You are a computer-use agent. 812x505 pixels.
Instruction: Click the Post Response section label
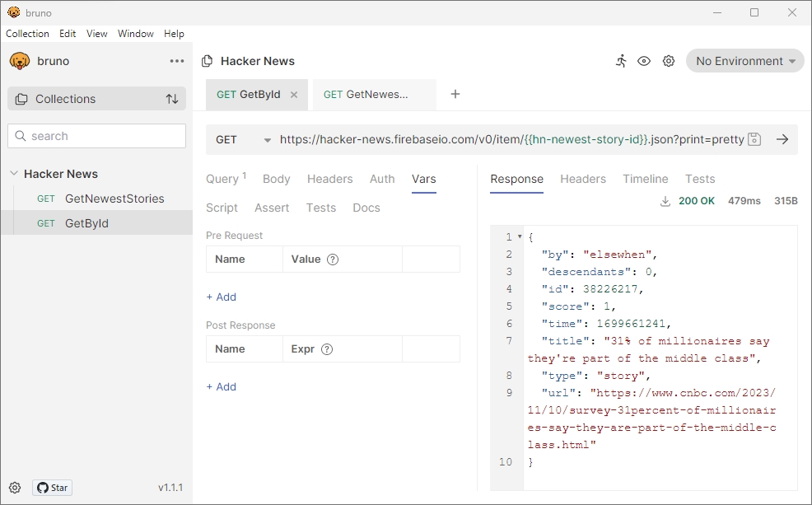[x=240, y=325]
